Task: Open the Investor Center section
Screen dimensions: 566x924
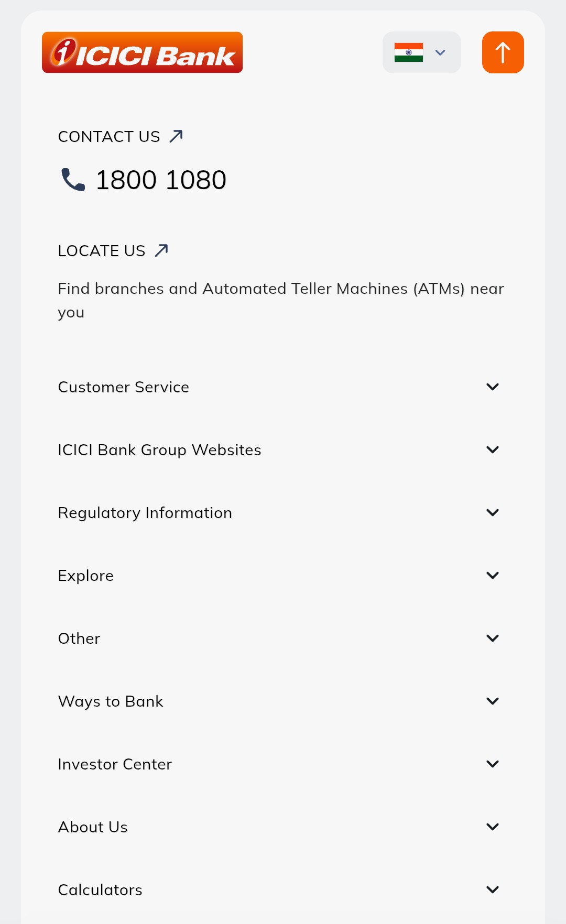Action: pyautogui.click(x=492, y=764)
